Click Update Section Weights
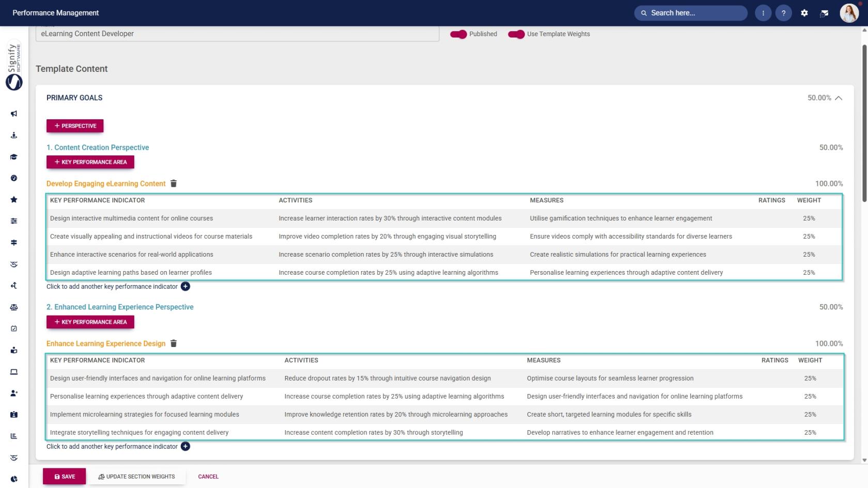This screenshot has height=488, width=868. 137,477
